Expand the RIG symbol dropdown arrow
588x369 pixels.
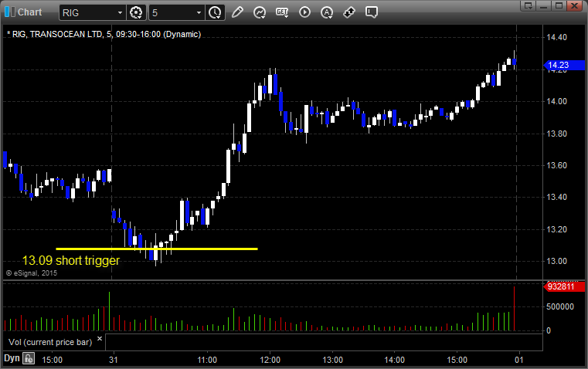(x=120, y=12)
